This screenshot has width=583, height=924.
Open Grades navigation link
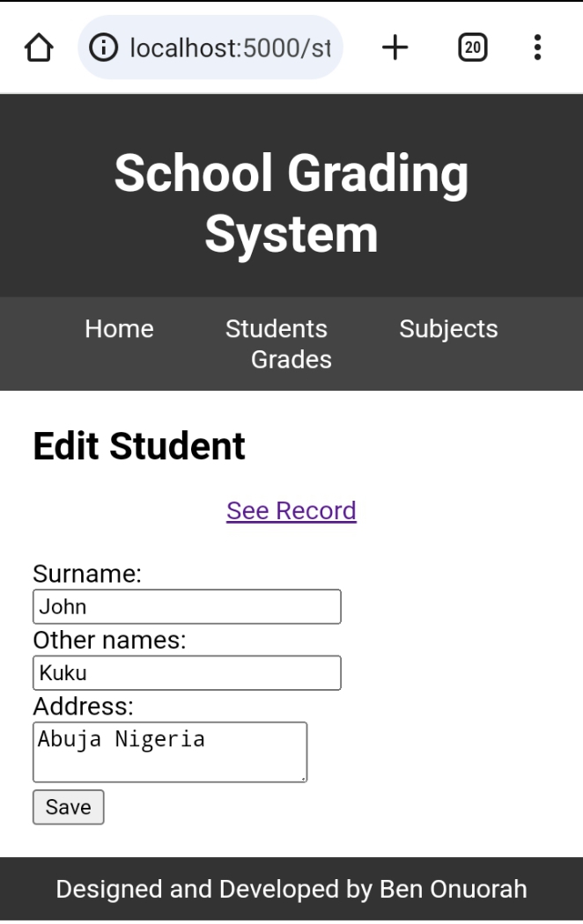click(291, 359)
